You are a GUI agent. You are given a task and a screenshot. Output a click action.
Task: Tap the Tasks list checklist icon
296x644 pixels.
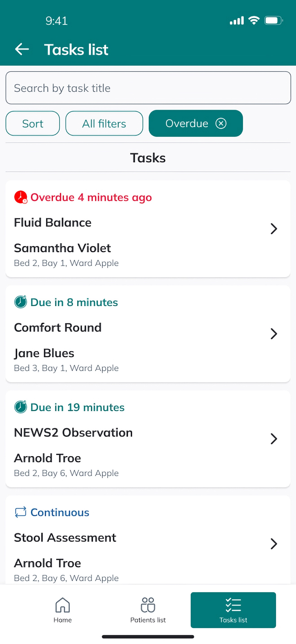click(233, 605)
